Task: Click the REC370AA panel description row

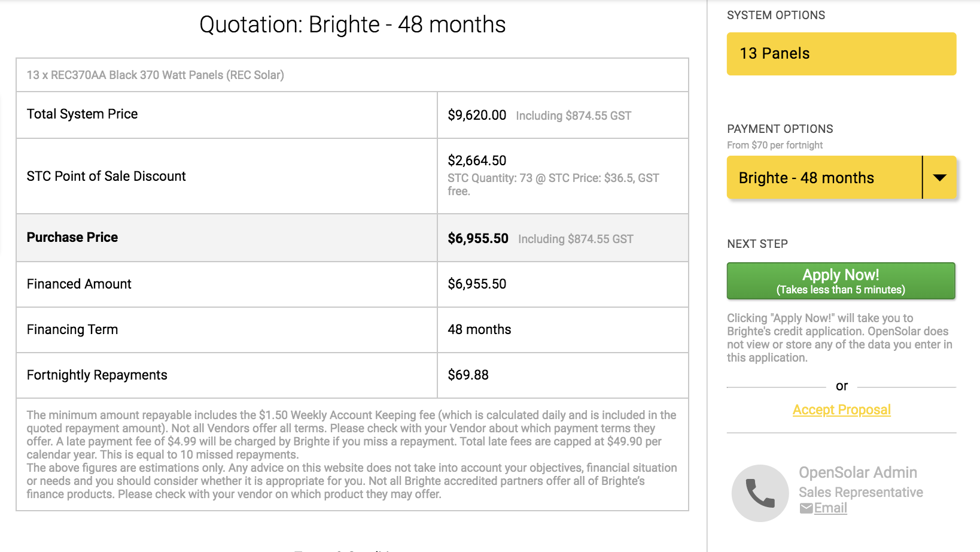Action: click(x=352, y=75)
